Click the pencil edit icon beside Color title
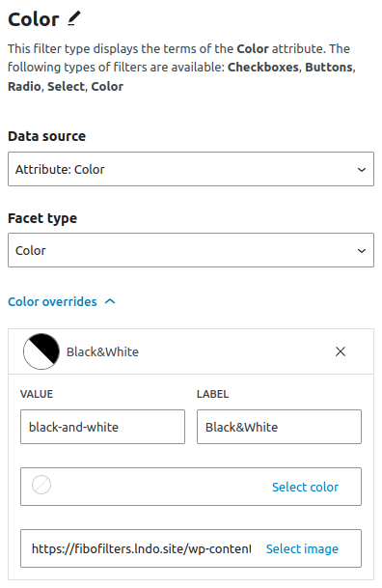The width and height of the screenshot is (382, 588). click(x=74, y=18)
